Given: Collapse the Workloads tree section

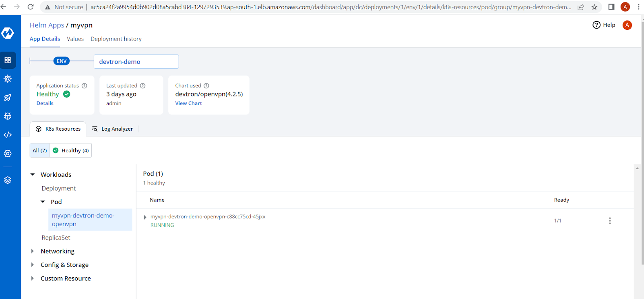Looking at the screenshot, I should (33, 175).
